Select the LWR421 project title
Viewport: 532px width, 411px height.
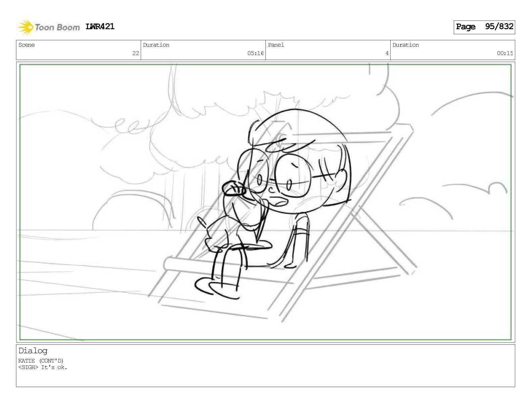coord(100,27)
